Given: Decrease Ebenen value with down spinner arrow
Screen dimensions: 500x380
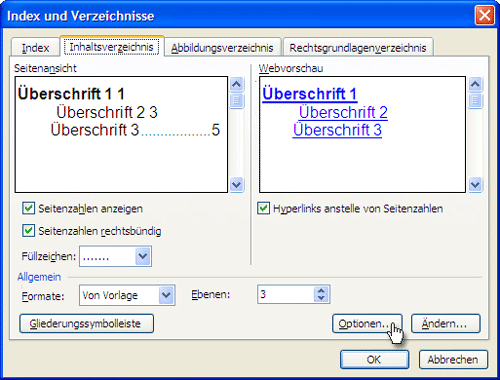Looking at the screenshot, I should tap(321, 298).
